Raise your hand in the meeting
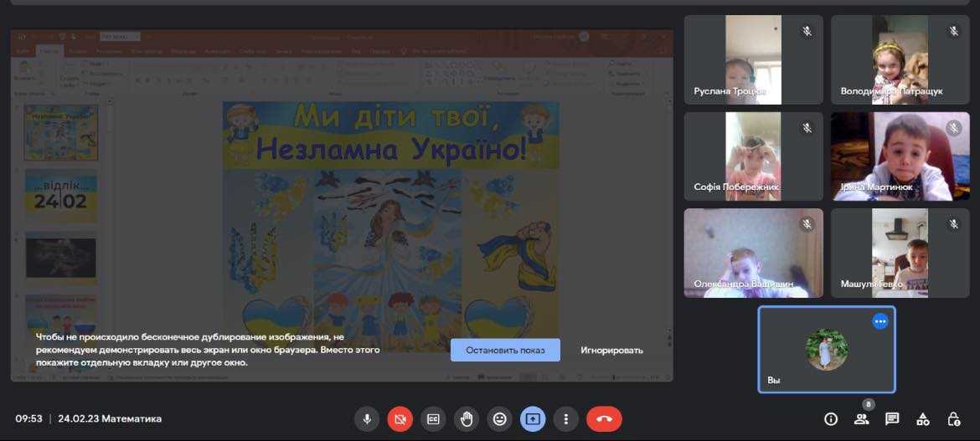The image size is (980, 441). 467,418
